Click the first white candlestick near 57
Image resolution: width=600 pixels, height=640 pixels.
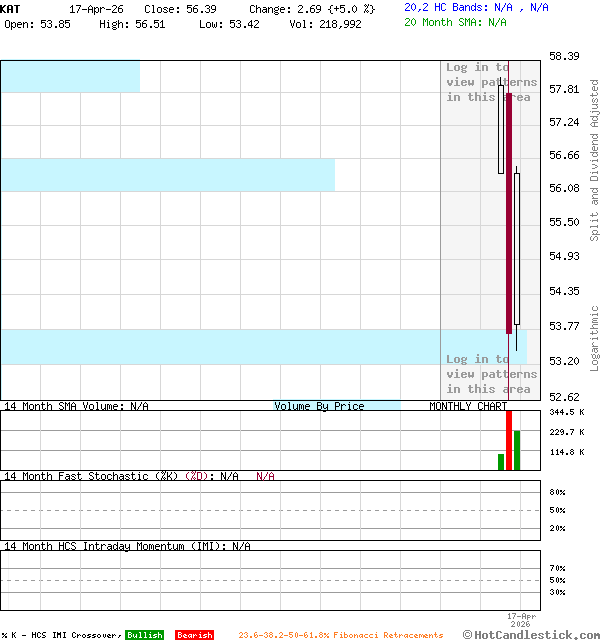[501, 130]
